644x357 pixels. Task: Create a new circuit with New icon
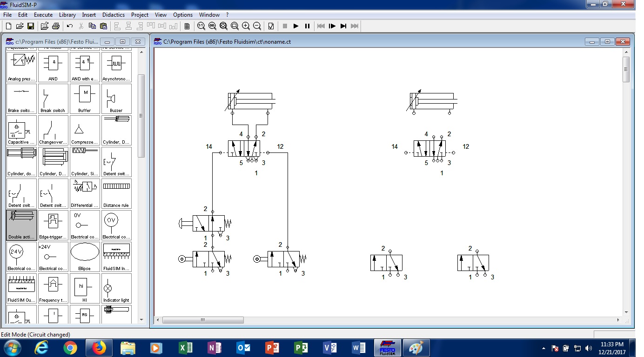coord(8,26)
